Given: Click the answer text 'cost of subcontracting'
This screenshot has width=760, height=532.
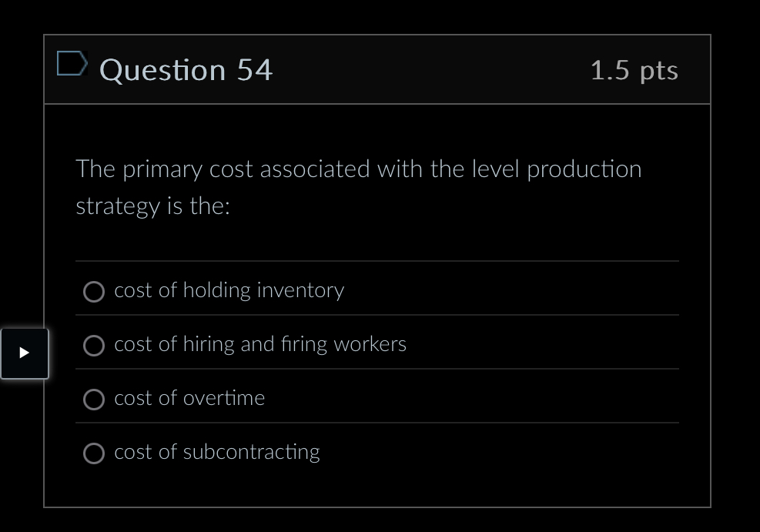Looking at the screenshot, I should pyautogui.click(x=216, y=452).
